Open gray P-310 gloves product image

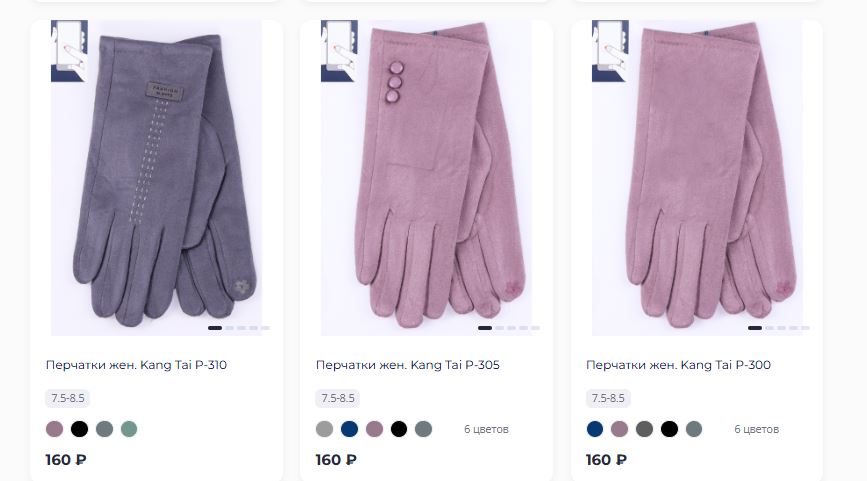(156, 178)
